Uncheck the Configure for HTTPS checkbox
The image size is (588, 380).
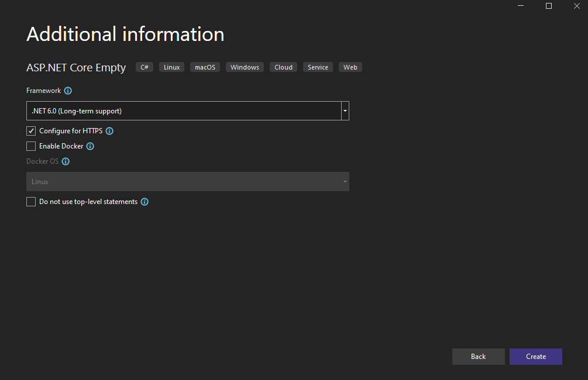31,132
